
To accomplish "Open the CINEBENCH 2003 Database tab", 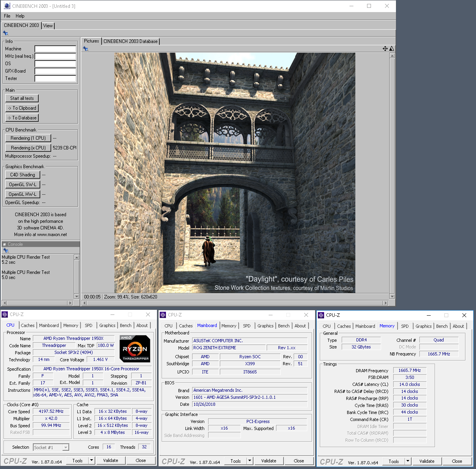I will (130, 41).
